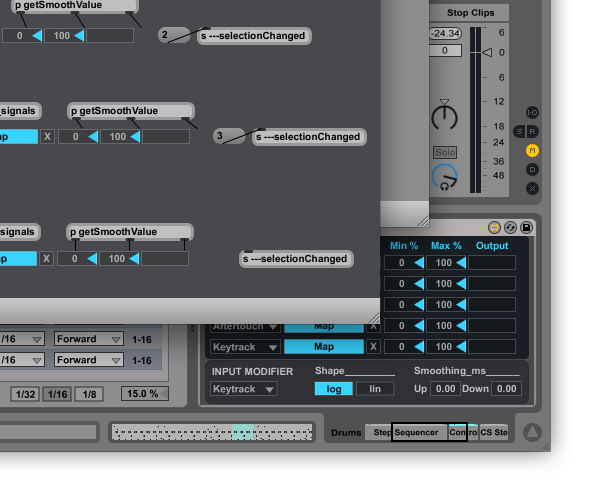Select the lin shape option

pyautogui.click(x=375, y=389)
